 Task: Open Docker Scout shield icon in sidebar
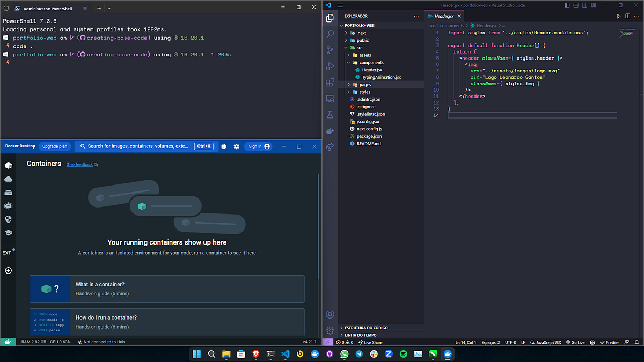click(8, 219)
